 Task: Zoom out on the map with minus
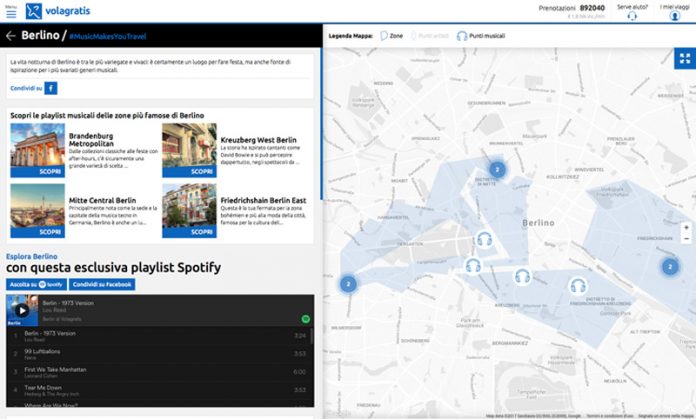(686, 239)
